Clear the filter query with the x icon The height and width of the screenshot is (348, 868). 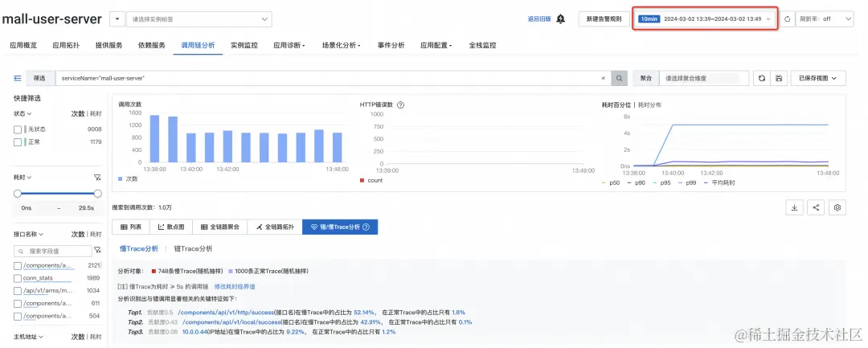pyautogui.click(x=604, y=79)
